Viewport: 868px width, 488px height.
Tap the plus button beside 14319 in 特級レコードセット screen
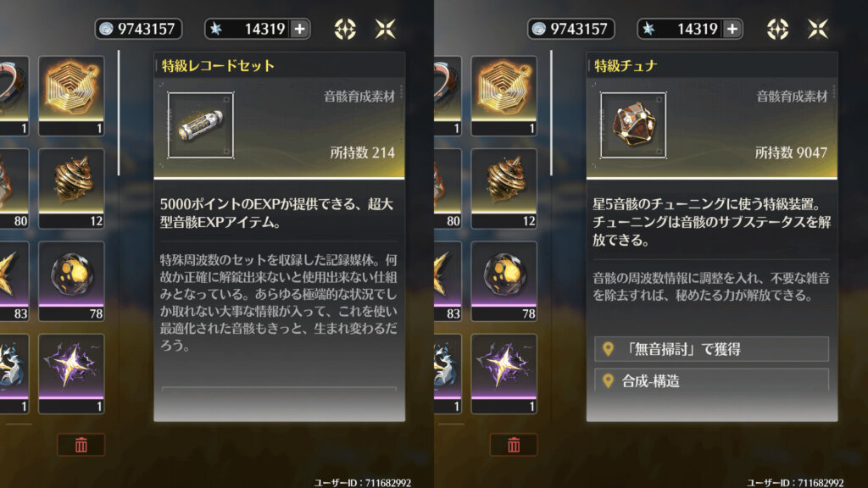(299, 30)
